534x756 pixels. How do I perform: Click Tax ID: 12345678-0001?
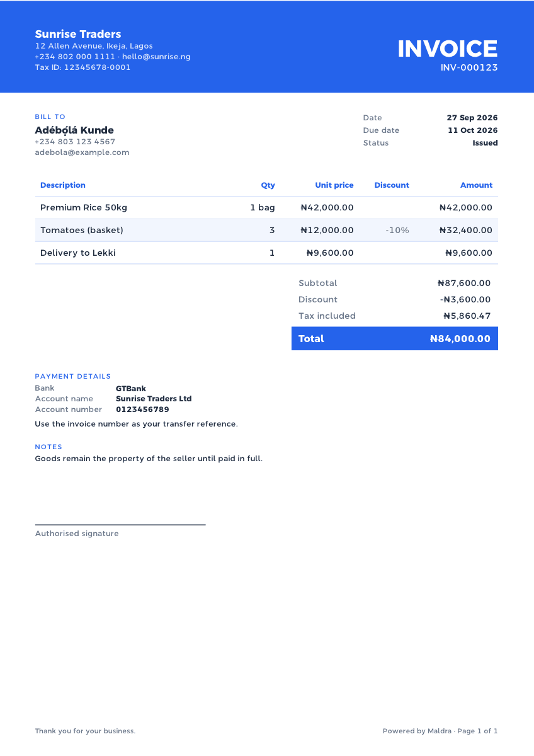pos(83,67)
